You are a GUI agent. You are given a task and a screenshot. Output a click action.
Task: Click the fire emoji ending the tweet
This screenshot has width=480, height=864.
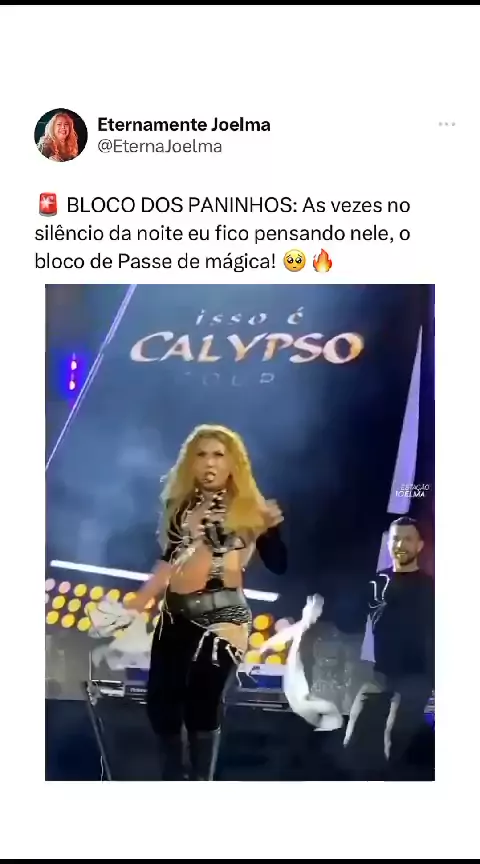pos(323,261)
